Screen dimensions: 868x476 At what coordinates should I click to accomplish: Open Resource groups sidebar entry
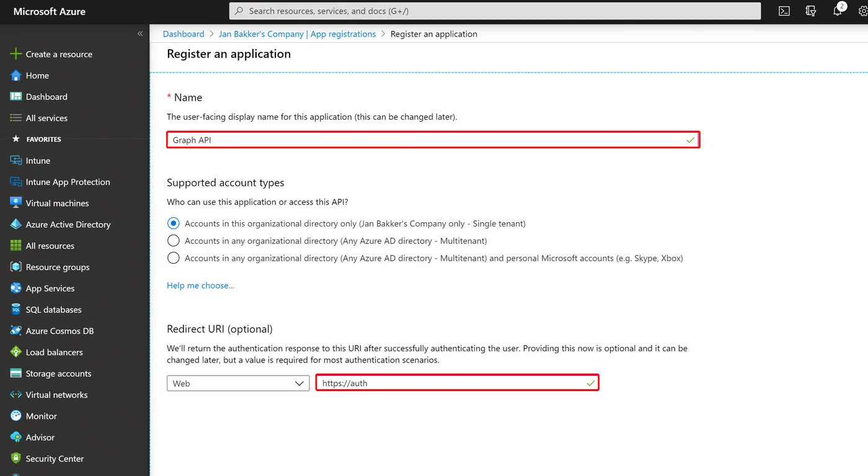(58, 267)
